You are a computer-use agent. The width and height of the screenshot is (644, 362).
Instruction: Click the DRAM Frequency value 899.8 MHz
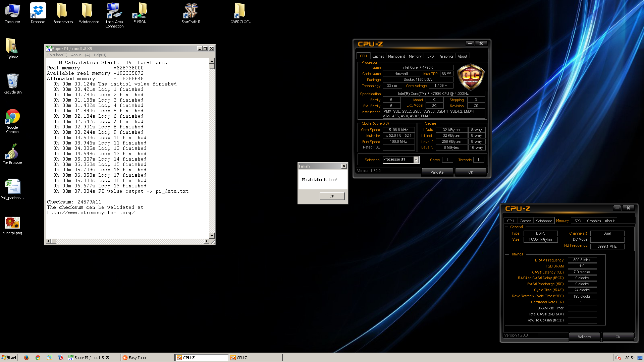click(x=582, y=260)
